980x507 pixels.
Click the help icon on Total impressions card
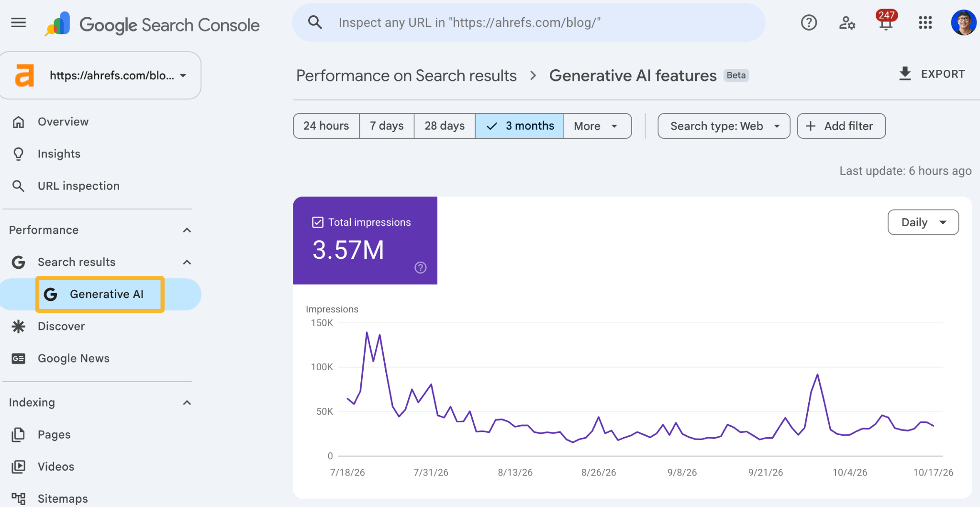pos(420,267)
